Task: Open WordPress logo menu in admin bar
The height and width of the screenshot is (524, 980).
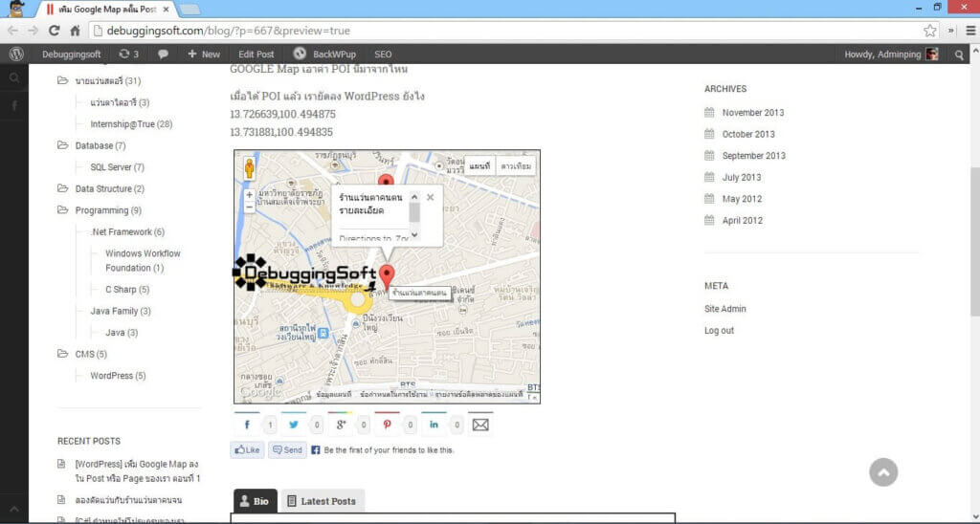Action: click(16, 55)
